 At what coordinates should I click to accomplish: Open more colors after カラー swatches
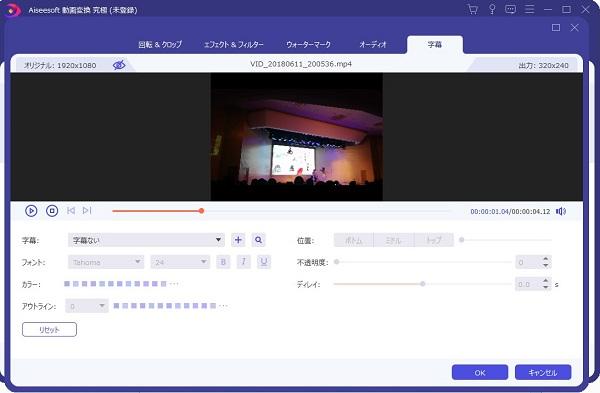coord(174,284)
